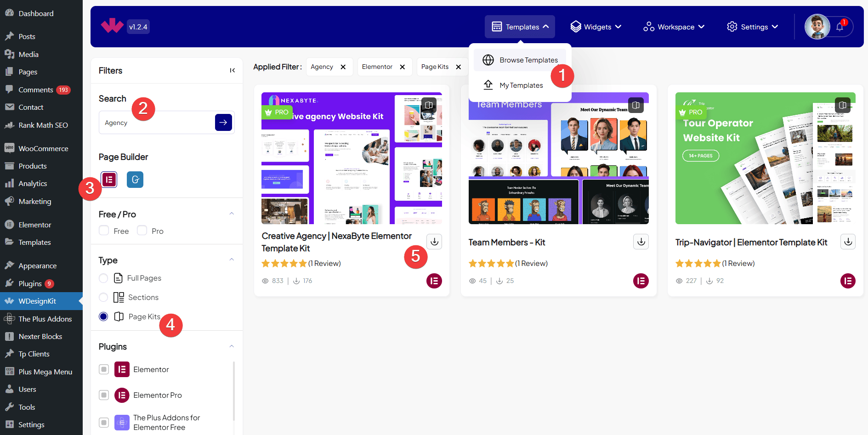Collapse the Plugins filter section

coord(232,346)
